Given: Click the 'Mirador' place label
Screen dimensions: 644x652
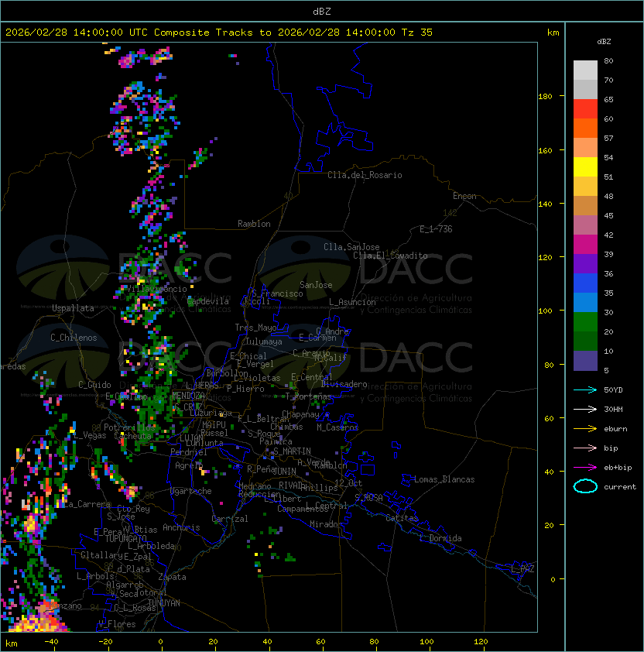Looking at the screenshot, I should pos(326,524).
